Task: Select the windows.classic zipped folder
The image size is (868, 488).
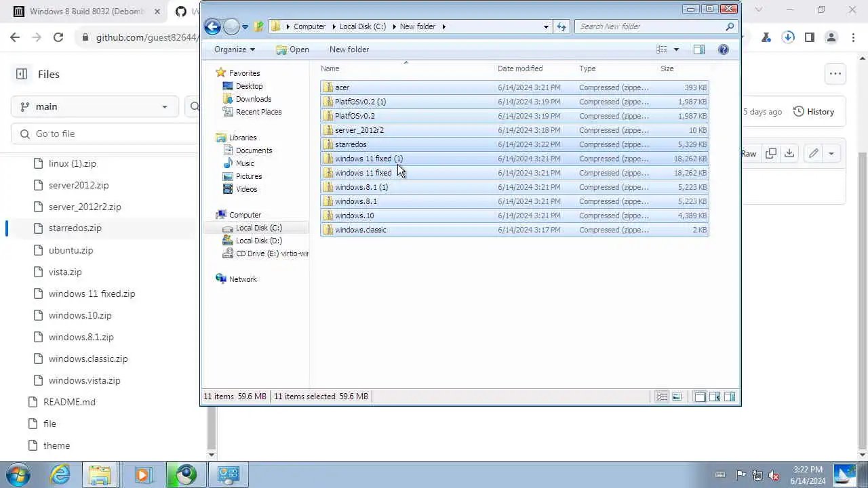Action: [x=514, y=230]
